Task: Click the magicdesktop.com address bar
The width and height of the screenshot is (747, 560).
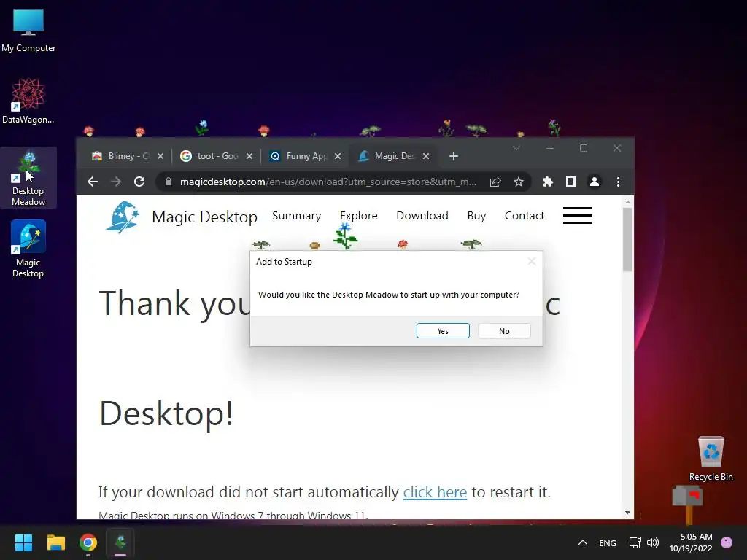Action: (x=328, y=182)
